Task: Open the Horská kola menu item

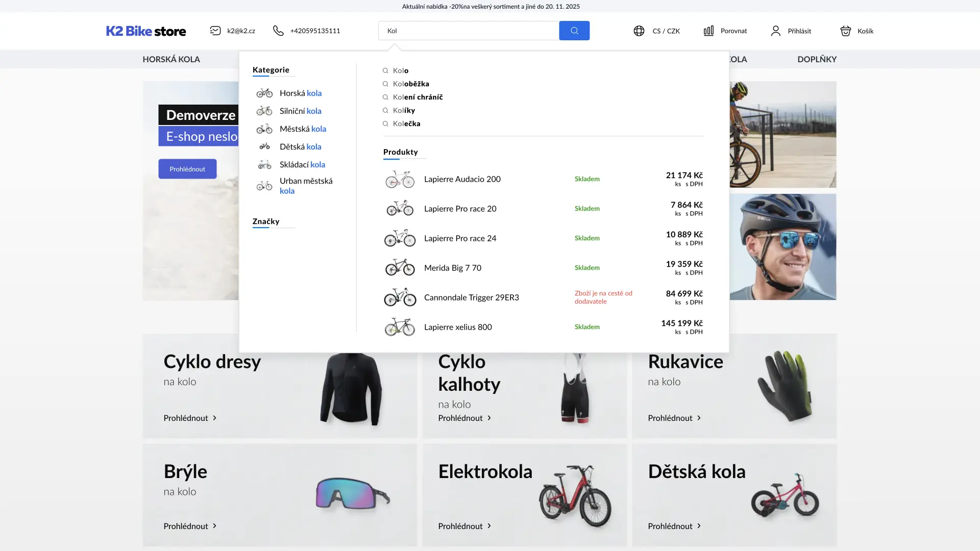Action: (171, 59)
